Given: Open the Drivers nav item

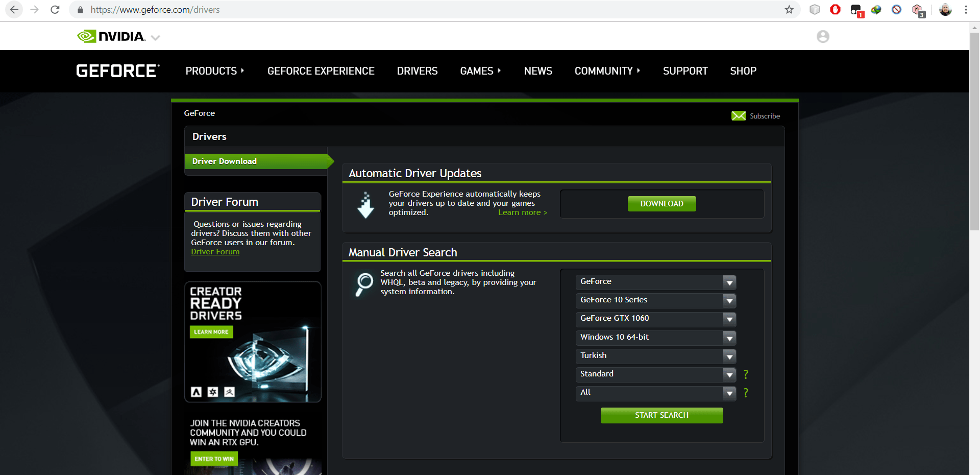Looking at the screenshot, I should [x=418, y=71].
